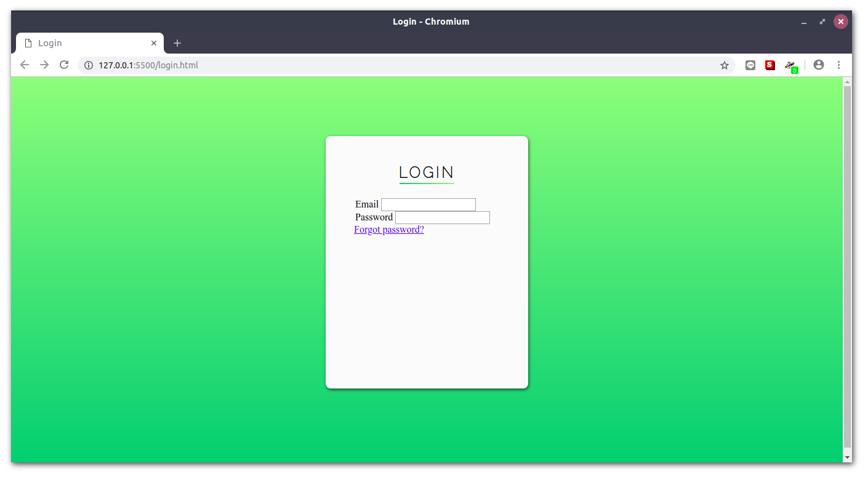Image resolution: width=868 pixels, height=479 pixels.
Task: Click into the Password input field
Action: (x=443, y=217)
